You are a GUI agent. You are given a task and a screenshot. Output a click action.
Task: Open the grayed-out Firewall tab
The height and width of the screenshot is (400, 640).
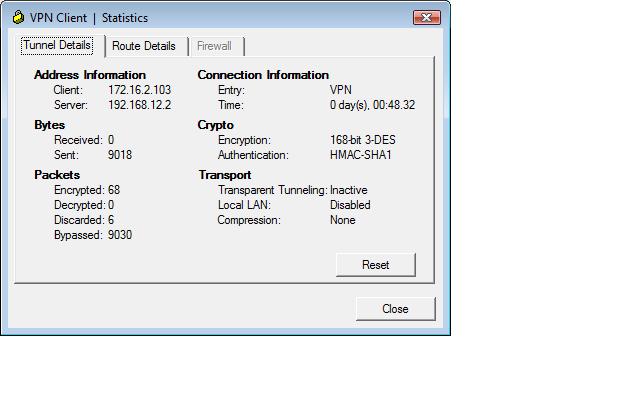[x=214, y=46]
